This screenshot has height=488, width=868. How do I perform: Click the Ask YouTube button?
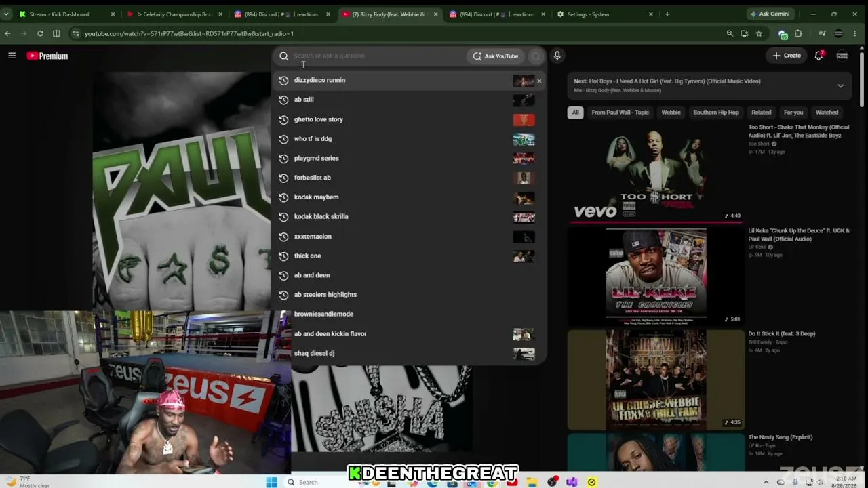[496, 56]
